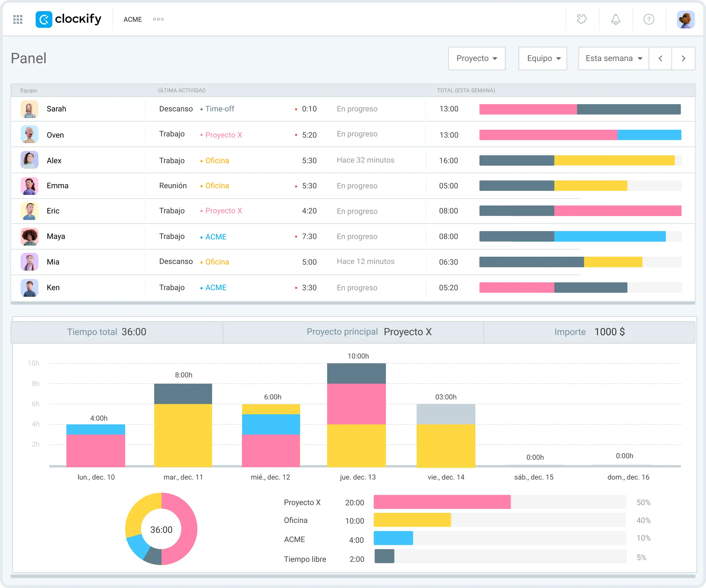Click Emma's Oficina project label
The height and width of the screenshot is (588, 706).
217,186
